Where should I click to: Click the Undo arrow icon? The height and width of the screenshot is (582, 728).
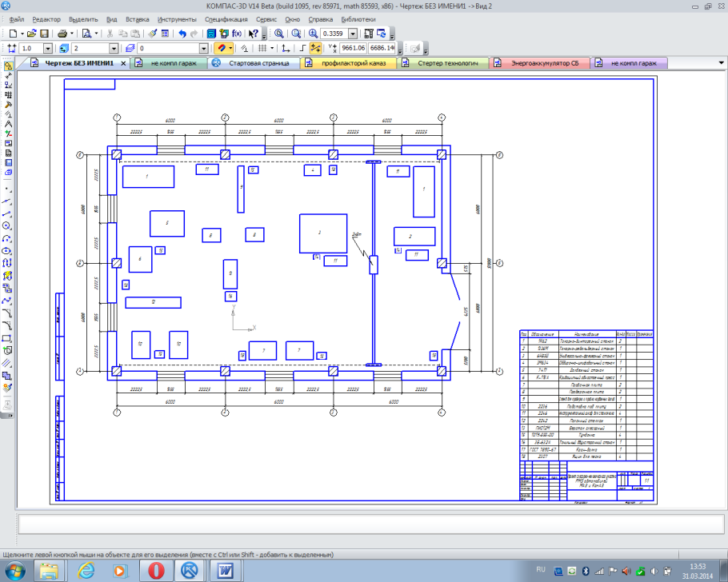tap(182, 34)
